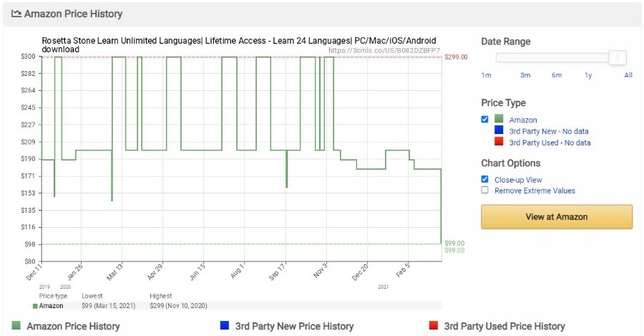Click the $190 y-axis label

click(29, 159)
